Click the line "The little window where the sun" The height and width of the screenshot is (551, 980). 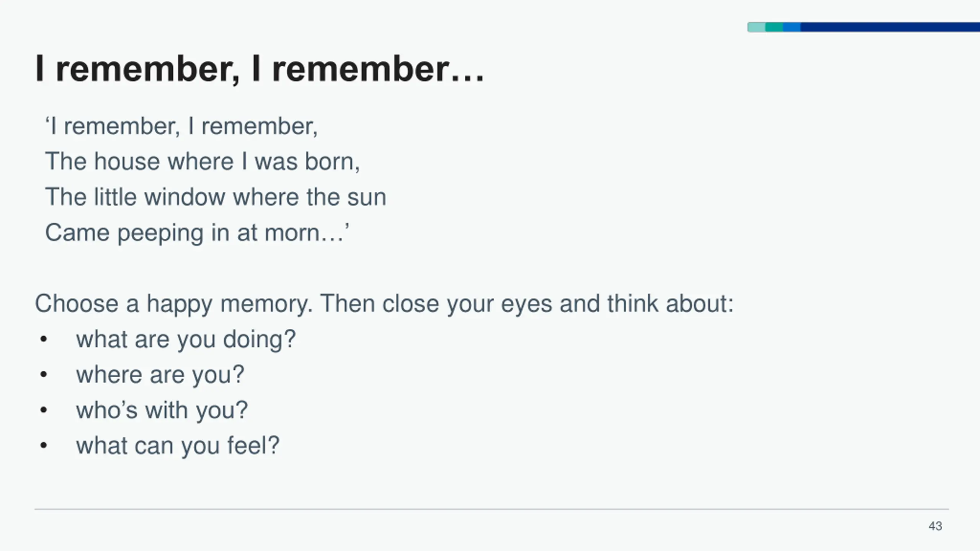click(x=216, y=197)
